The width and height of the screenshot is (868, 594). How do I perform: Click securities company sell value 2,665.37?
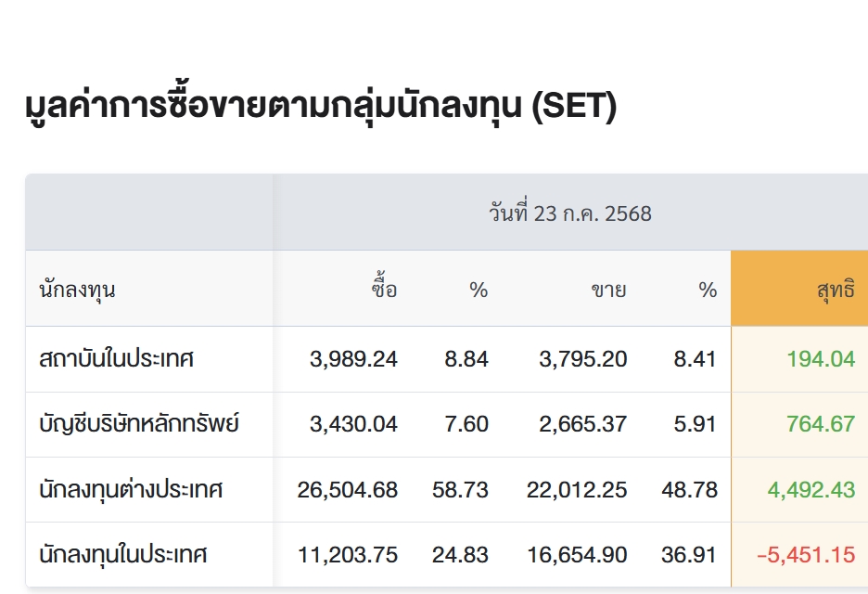tap(583, 424)
